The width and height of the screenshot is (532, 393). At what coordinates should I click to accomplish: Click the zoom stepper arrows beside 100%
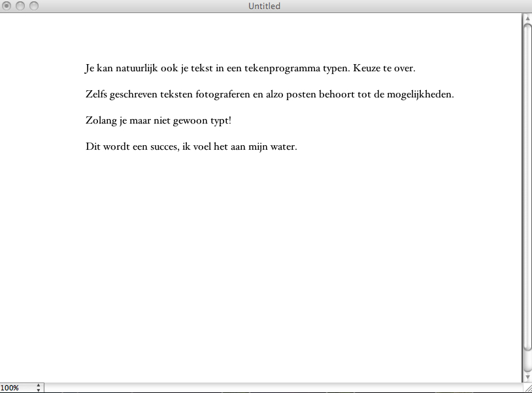[39, 388]
